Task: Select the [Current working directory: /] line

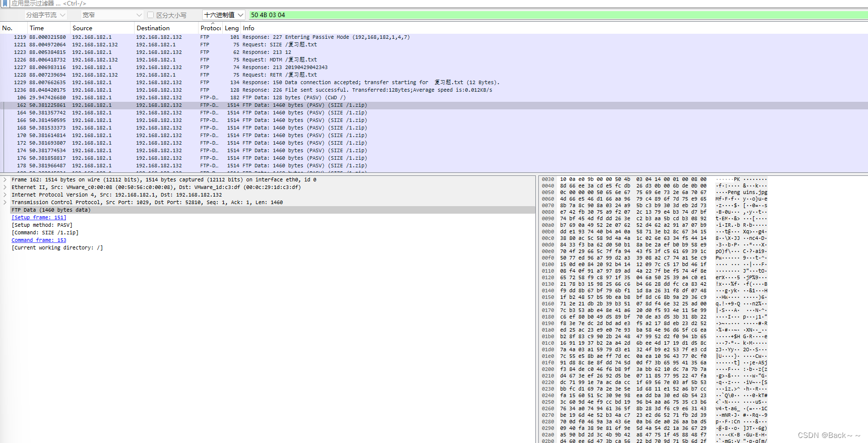Action: (x=57, y=247)
